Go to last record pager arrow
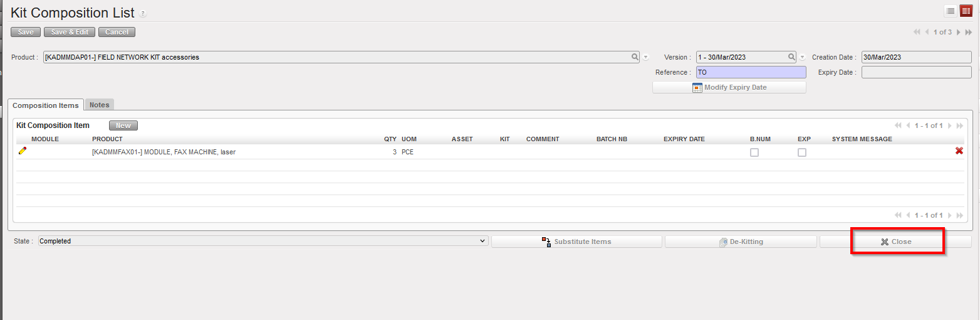The width and height of the screenshot is (980, 320). coord(968,32)
